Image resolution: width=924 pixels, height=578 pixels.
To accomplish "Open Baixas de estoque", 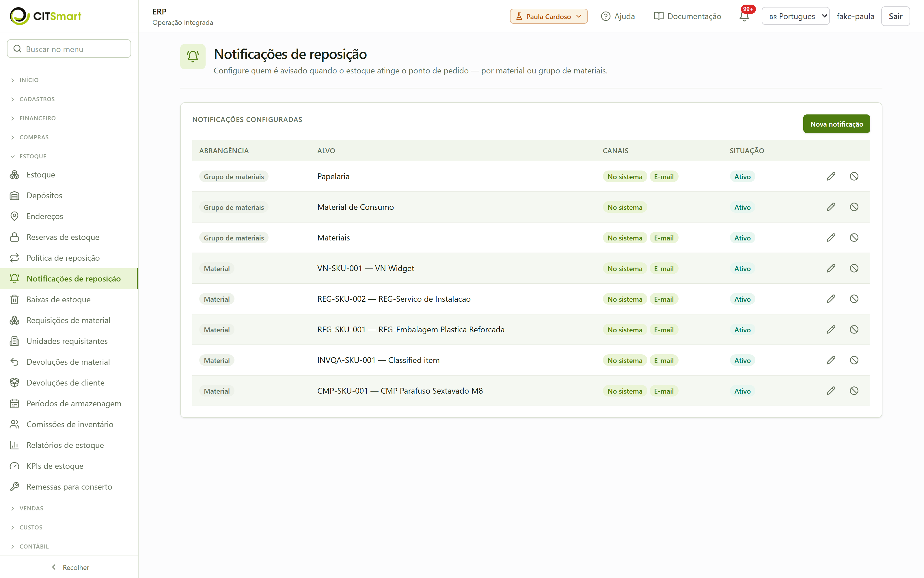I will (x=69, y=300).
